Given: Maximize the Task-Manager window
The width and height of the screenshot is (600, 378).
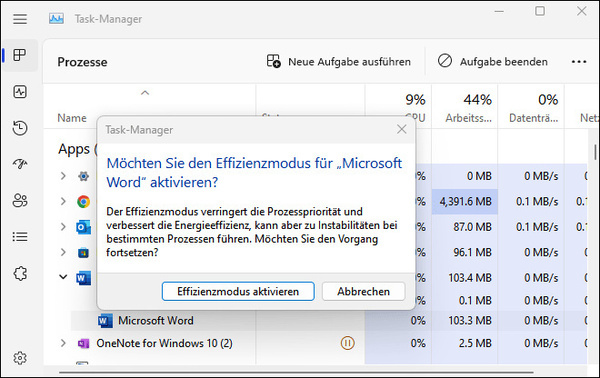Looking at the screenshot, I should (x=540, y=11).
